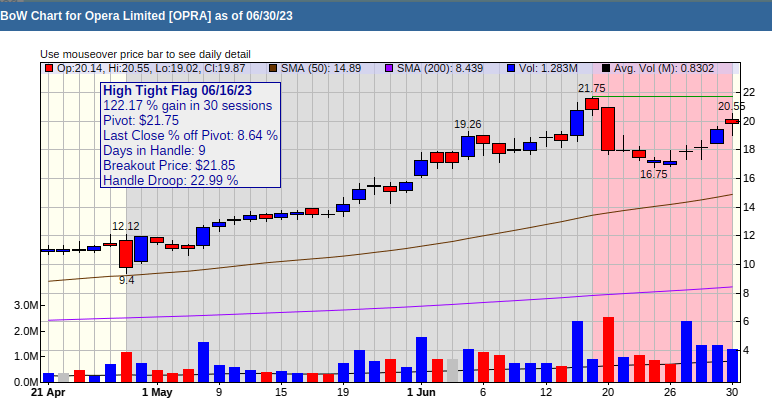Click the red price legend swatch

pos(49,68)
